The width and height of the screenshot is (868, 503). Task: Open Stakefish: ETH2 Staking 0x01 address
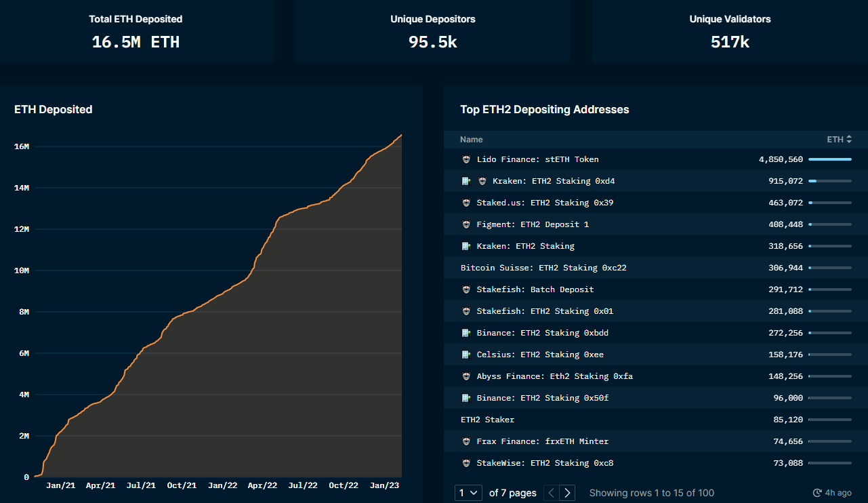pos(545,311)
